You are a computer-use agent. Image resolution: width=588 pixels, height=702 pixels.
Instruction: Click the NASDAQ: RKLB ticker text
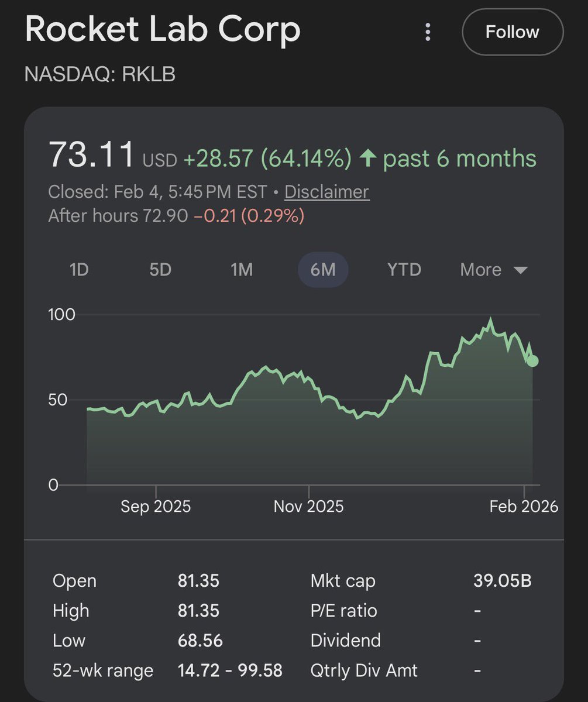point(100,74)
